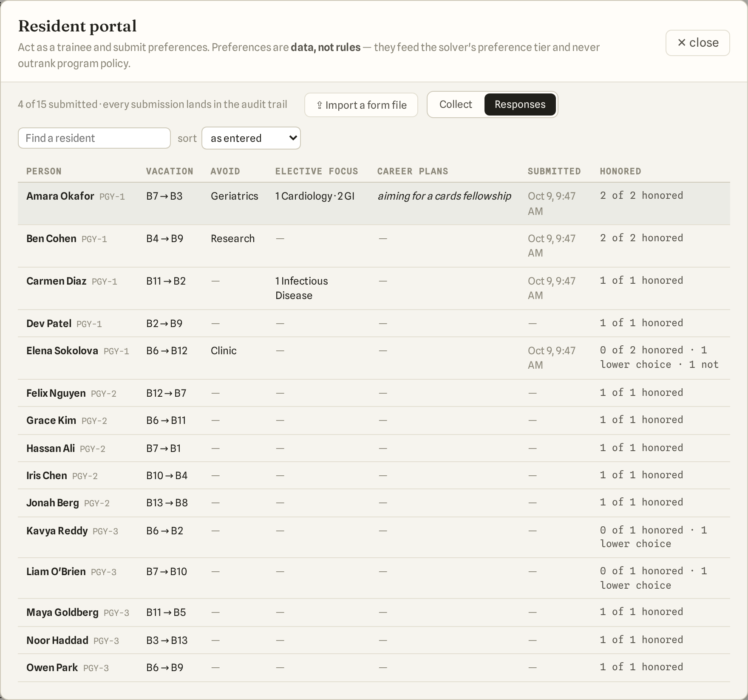The height and width of the screenshot is (700, 748).
Task: Click the SUBMITTED column header
Action: pyautogui.click(x=554, y=171)
